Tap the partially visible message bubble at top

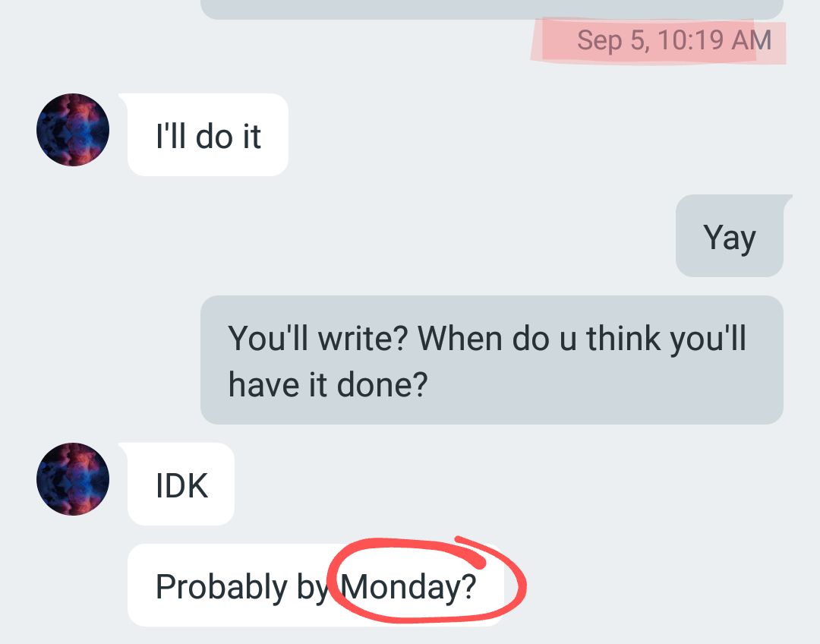(x=491, y=9)
